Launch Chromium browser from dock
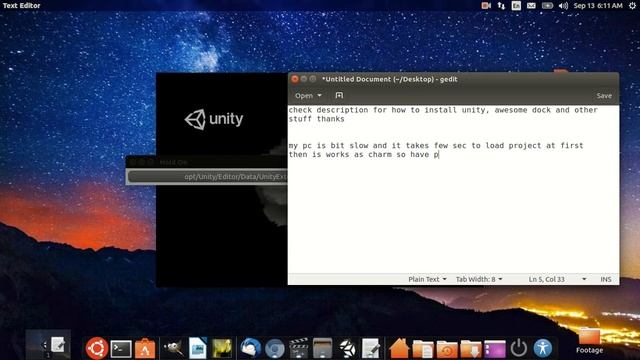The image size is (640, 360). coord(274,349)
